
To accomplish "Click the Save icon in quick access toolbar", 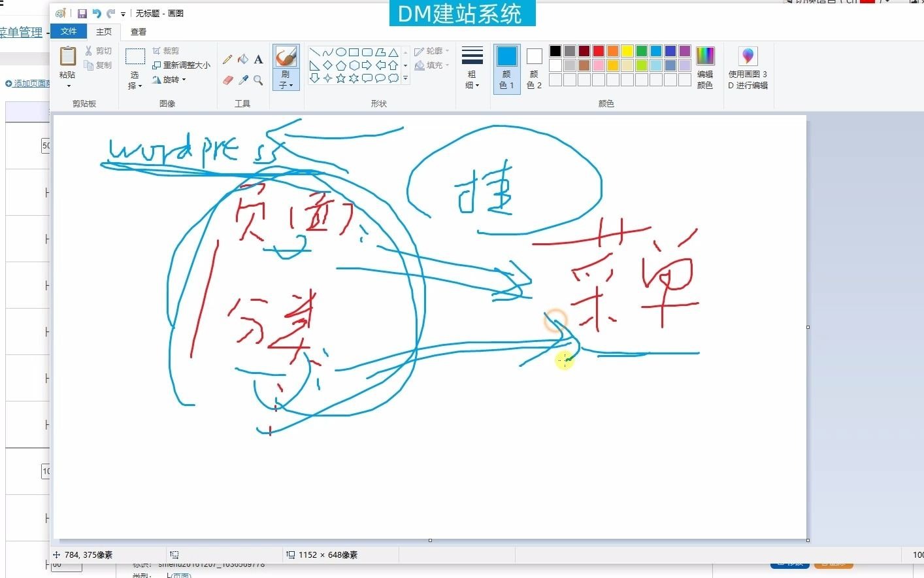I will pos(82,13).
